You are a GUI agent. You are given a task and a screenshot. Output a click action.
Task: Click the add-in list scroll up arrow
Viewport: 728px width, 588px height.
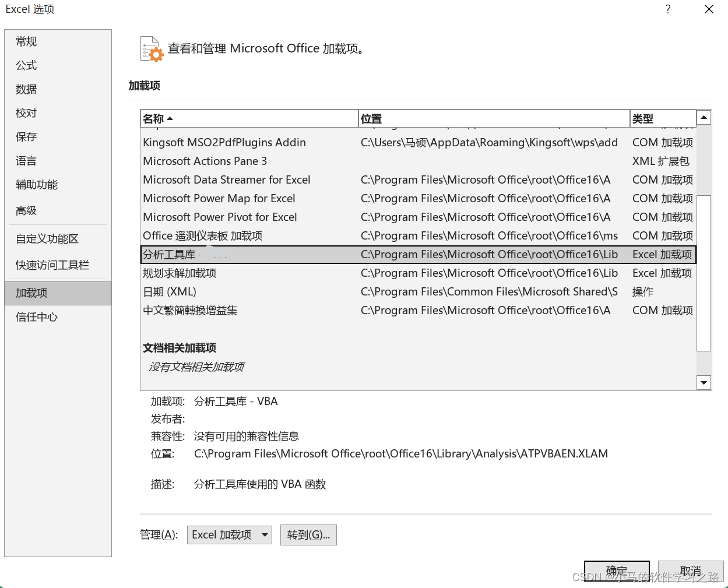point(704,118)
